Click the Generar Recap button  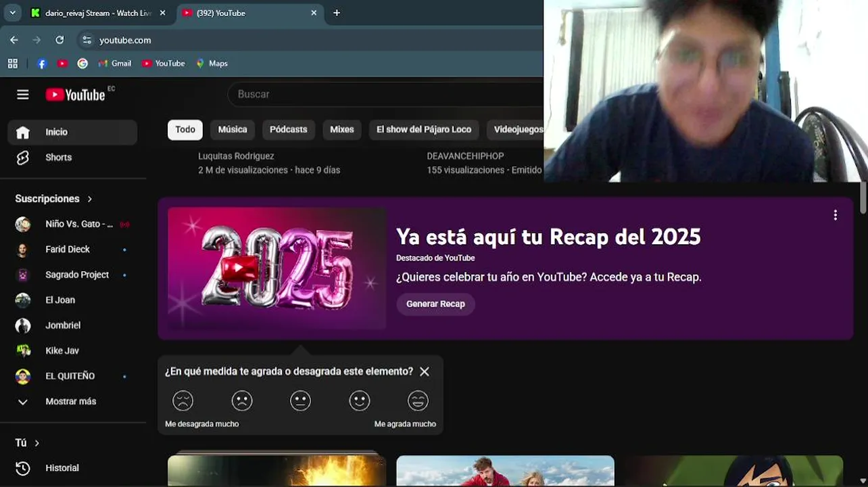(435, 304)
